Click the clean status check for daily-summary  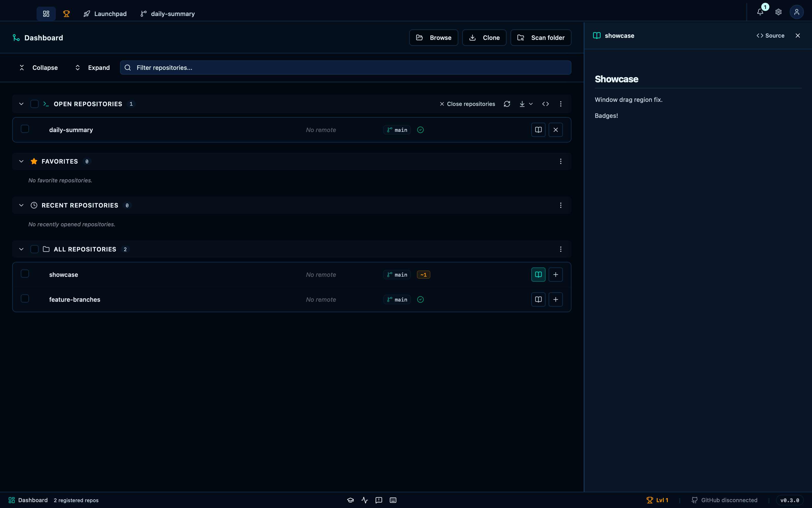(x=420, y=130)
